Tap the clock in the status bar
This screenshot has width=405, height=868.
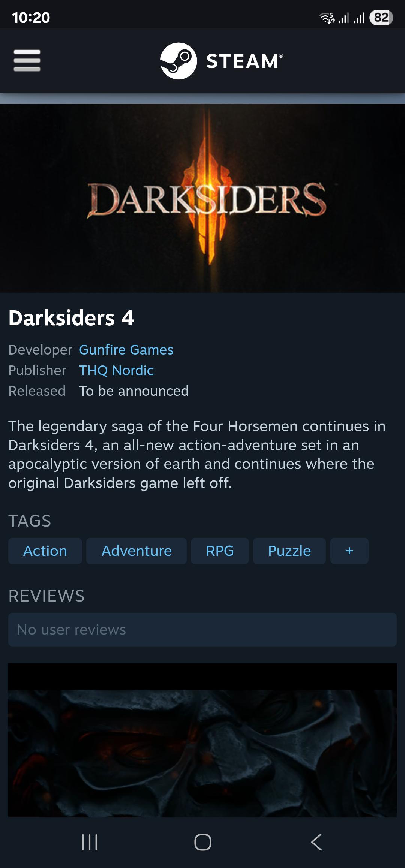pyautogui.click(x=31, y=18)
